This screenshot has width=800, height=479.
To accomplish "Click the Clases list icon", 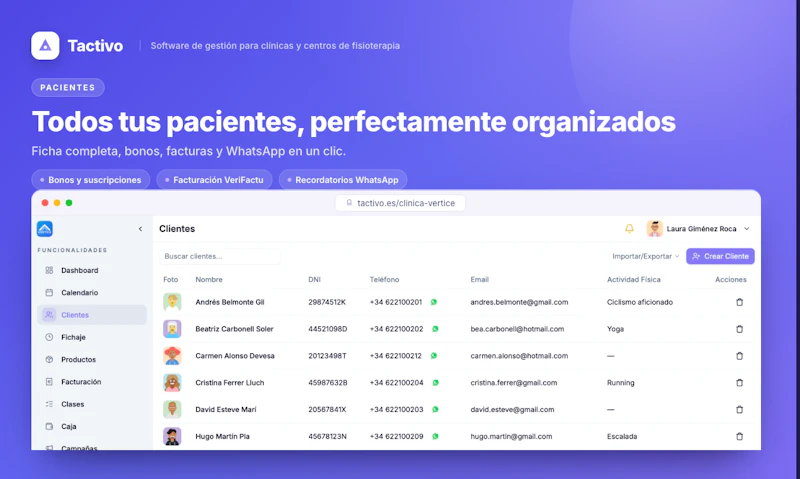I will tap(49, 404).
